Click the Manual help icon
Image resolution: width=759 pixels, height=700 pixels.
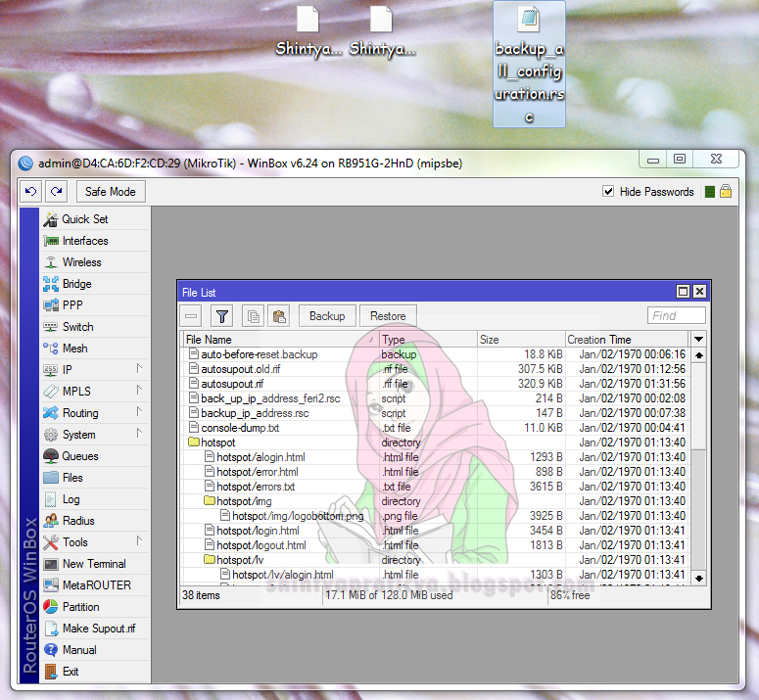point(51,650)
